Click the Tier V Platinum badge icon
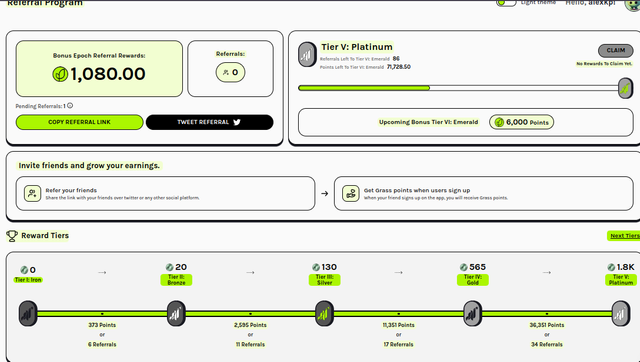Viewport: 640px width, 362px height. point(307,54)
